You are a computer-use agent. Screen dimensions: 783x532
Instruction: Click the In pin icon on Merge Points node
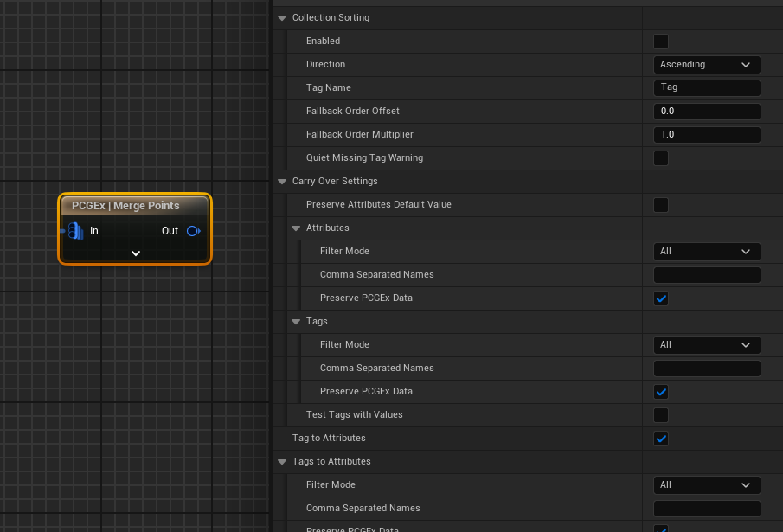tap(75, 231)
